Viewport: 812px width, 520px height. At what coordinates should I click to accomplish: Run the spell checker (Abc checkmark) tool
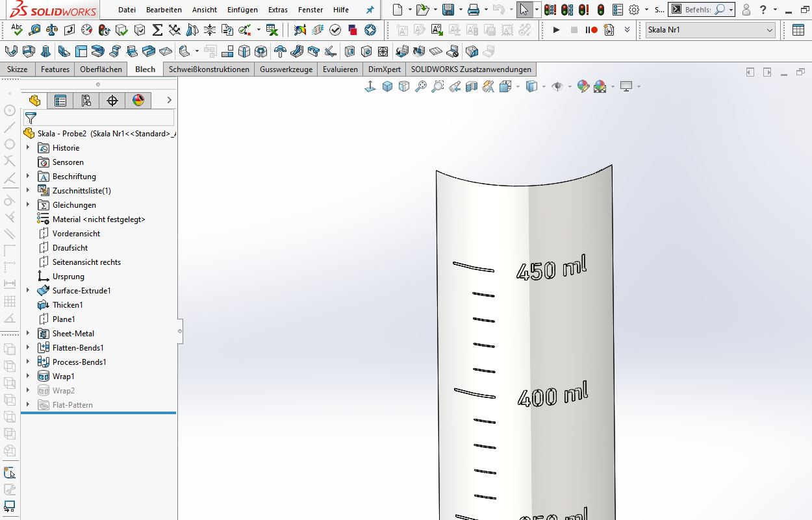coord(17,30)
